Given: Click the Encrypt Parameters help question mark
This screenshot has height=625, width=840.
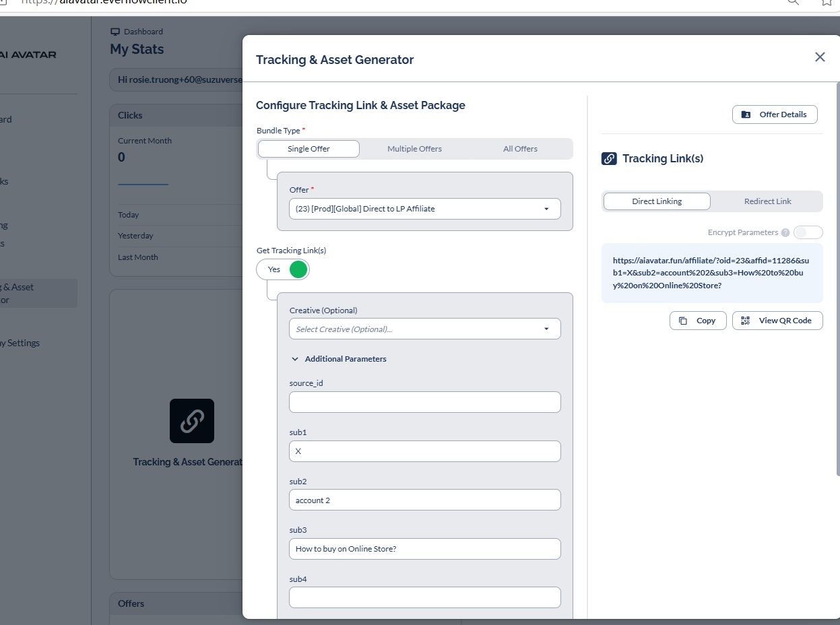Looking at the screenshot, I should pyautogui.click(x=785, y=232).
